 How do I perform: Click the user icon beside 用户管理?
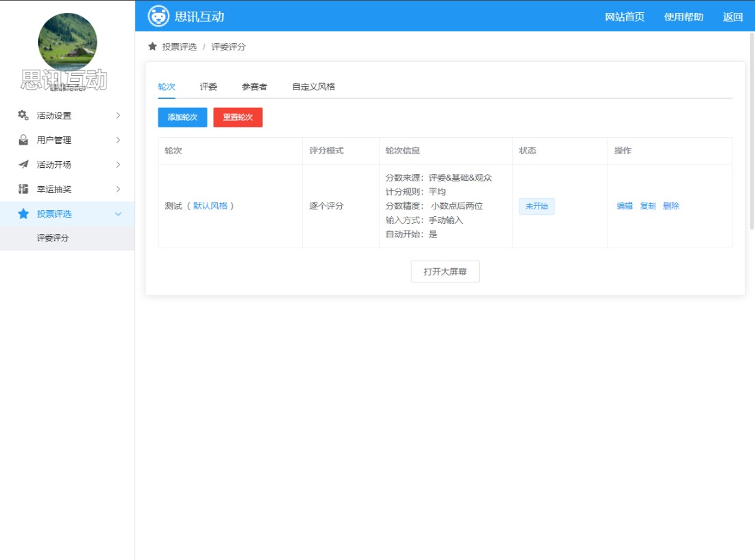23,140
